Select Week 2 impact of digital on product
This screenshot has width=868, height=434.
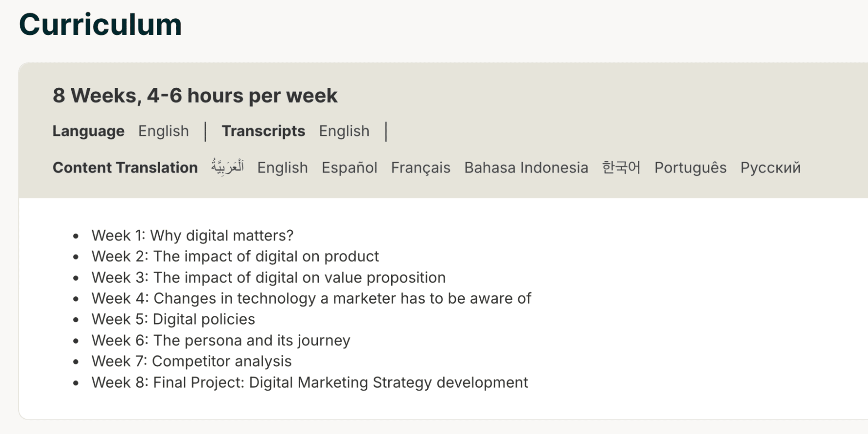pos(235,256)
